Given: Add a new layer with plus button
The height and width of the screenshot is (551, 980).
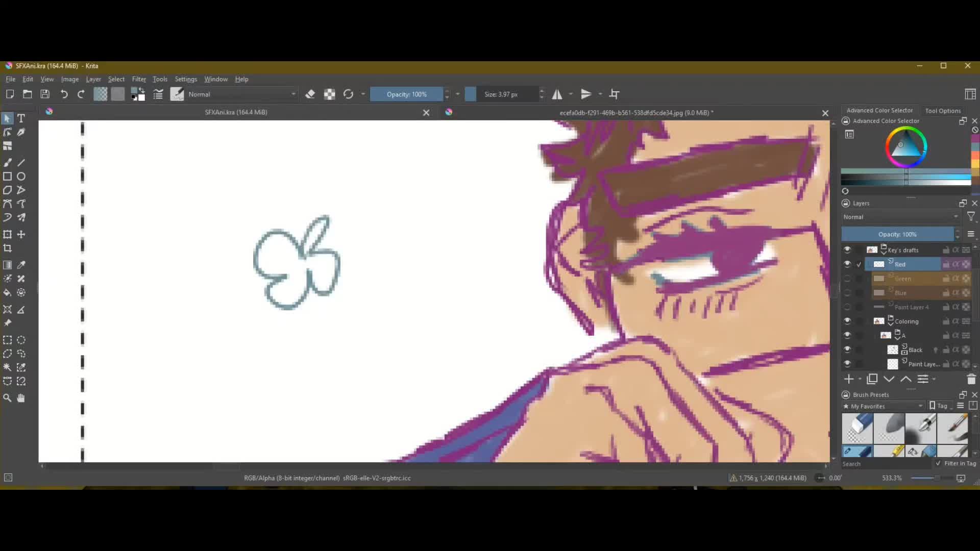Looking at the screenshot, I should click(849, 379).
